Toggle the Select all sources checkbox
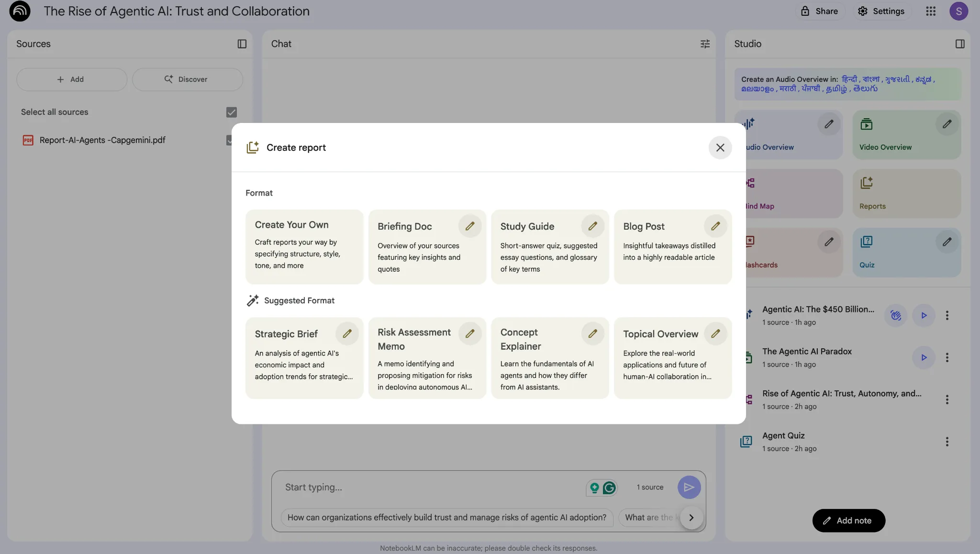The image size is (980, 554). pyautogui.click(x=231, y=112)
